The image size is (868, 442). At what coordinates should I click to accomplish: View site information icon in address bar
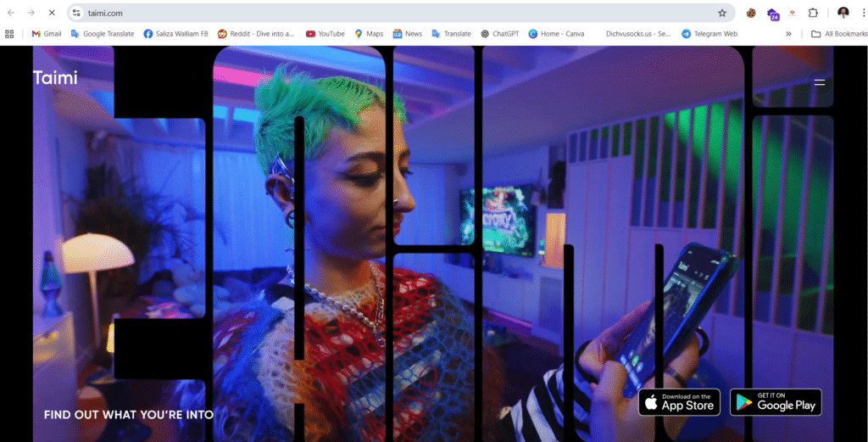(76, 13)
